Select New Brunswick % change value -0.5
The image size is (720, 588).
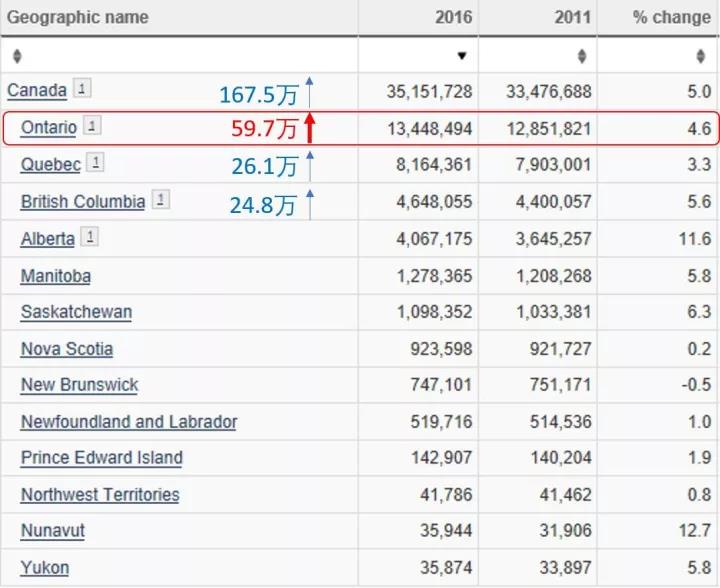(697, 385)
